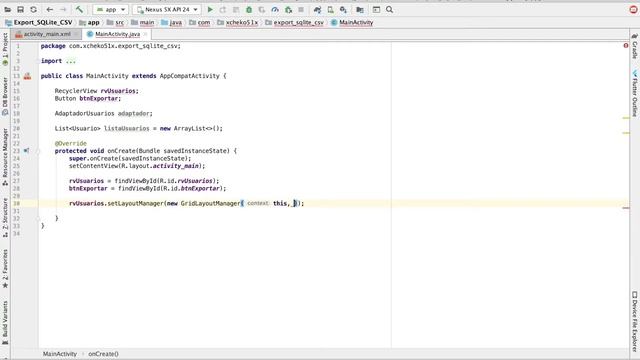Select the MainActivity.java tab

coord(118,34)
